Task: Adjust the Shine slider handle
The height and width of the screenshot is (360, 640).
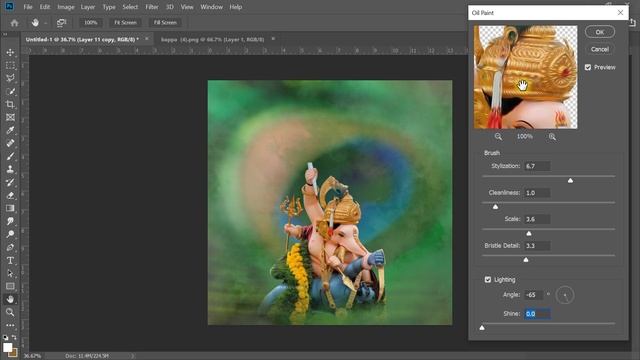Action: (x=482, y=327)
